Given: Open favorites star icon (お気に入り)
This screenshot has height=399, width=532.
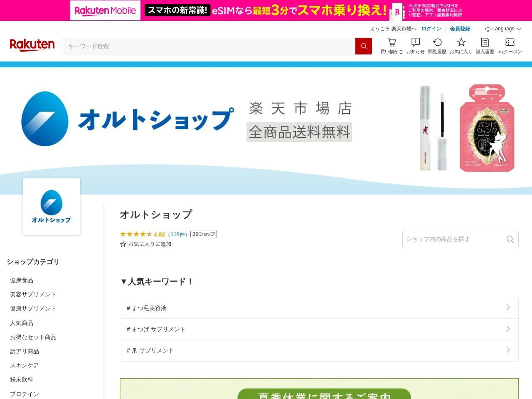Looking at the screenshot, I should (x=461, y=42).
